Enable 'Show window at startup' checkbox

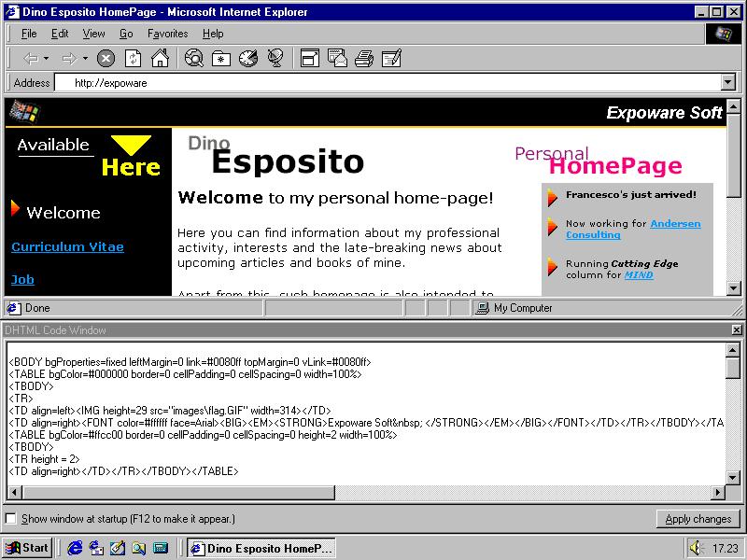(x=11, y=519)
